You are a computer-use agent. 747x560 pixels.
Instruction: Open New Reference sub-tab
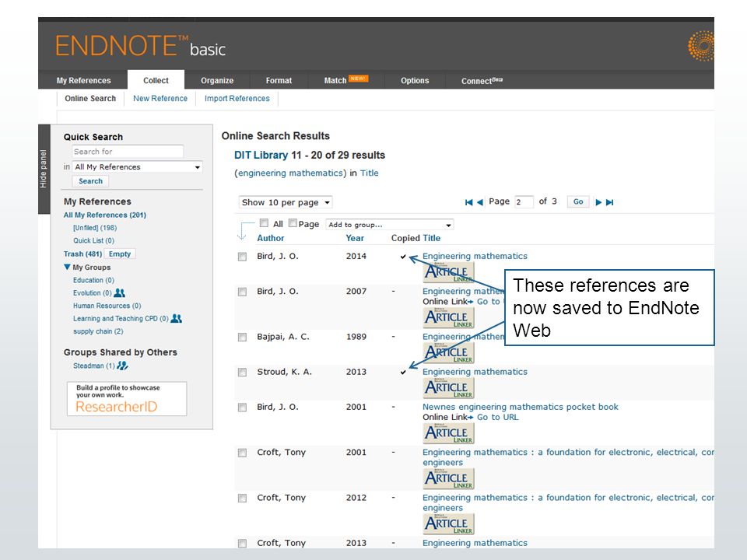click(160, 99)
